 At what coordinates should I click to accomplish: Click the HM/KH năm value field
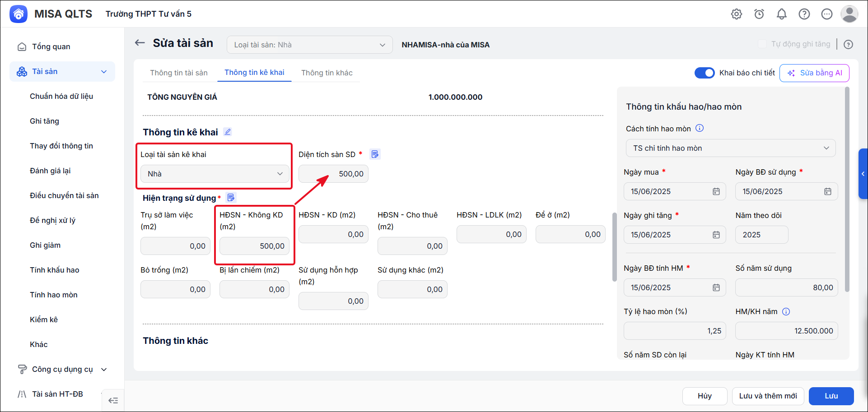(x=786, y=331)
